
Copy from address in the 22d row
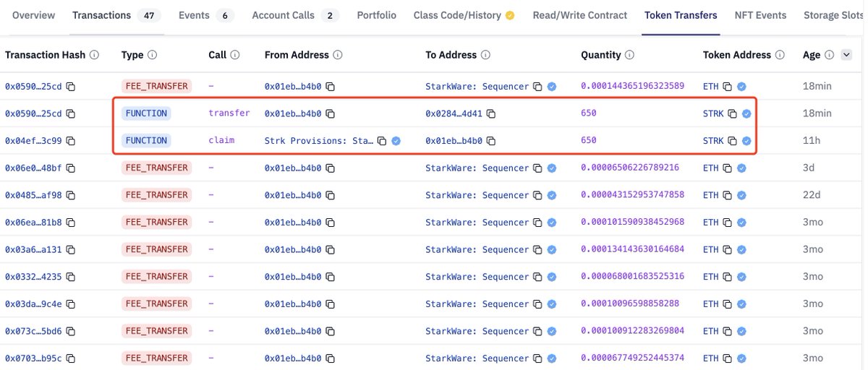[x=330, y=195]
